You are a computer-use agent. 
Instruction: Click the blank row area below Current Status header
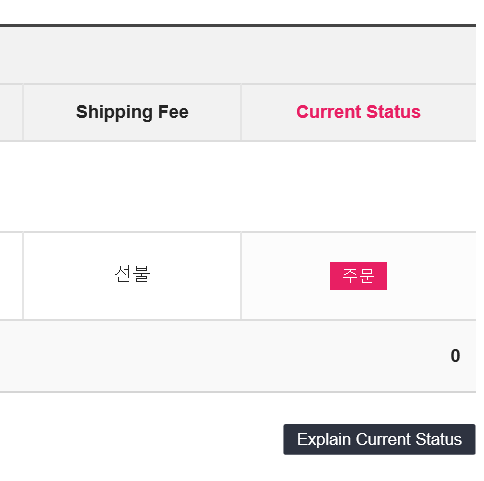pos(358,187)
